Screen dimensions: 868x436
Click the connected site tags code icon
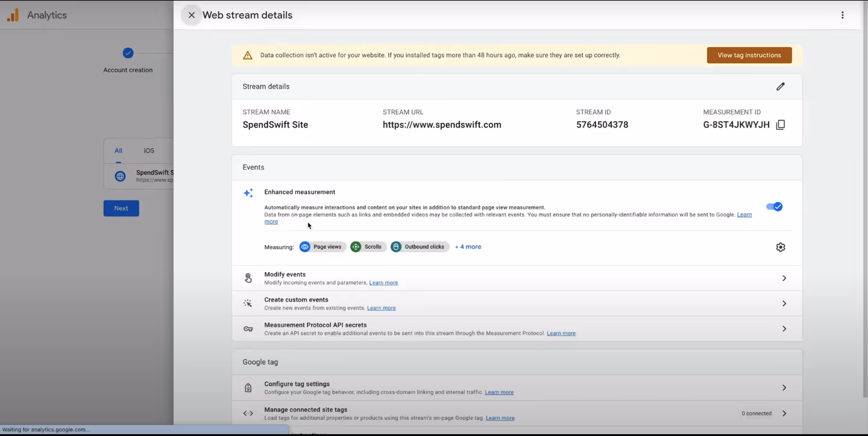(x=248, y=414)
